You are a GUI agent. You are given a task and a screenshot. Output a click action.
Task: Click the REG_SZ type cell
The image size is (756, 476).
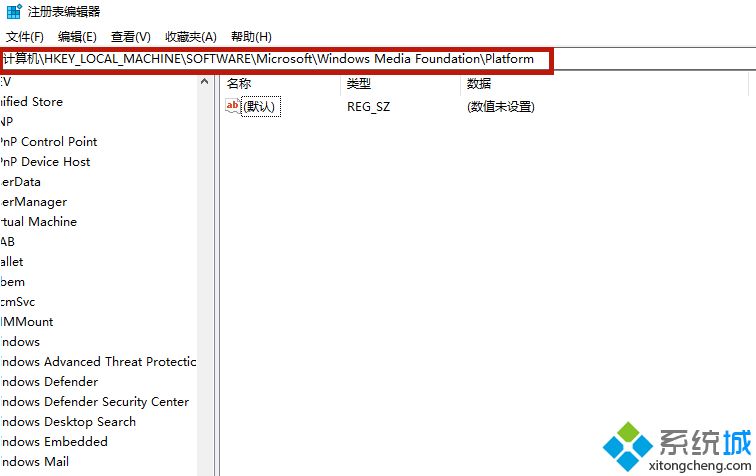coord(368,106)
